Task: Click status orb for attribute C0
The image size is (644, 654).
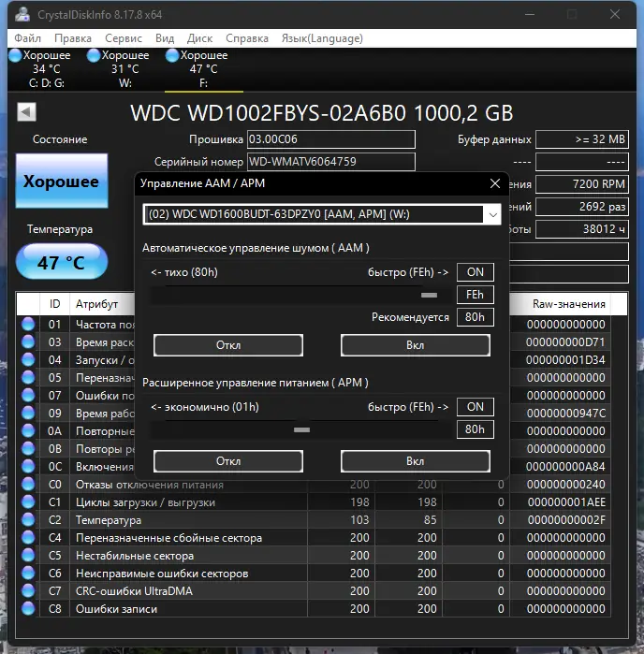Action: (28, 485)
